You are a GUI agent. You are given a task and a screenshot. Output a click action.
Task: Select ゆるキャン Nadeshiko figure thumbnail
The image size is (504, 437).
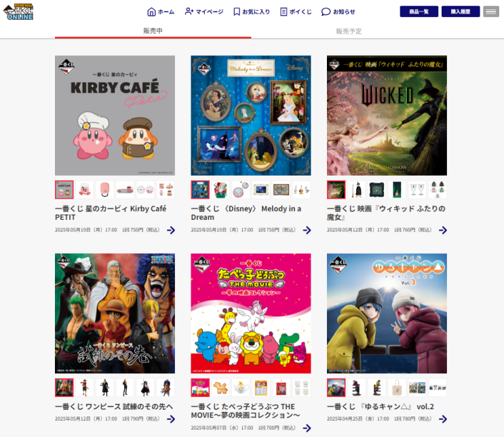(357, 387)
